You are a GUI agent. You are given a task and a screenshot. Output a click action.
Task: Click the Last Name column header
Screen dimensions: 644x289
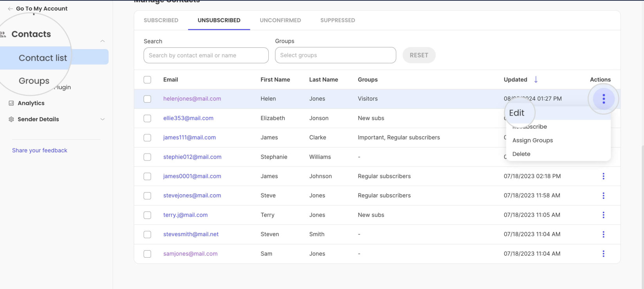324,79
